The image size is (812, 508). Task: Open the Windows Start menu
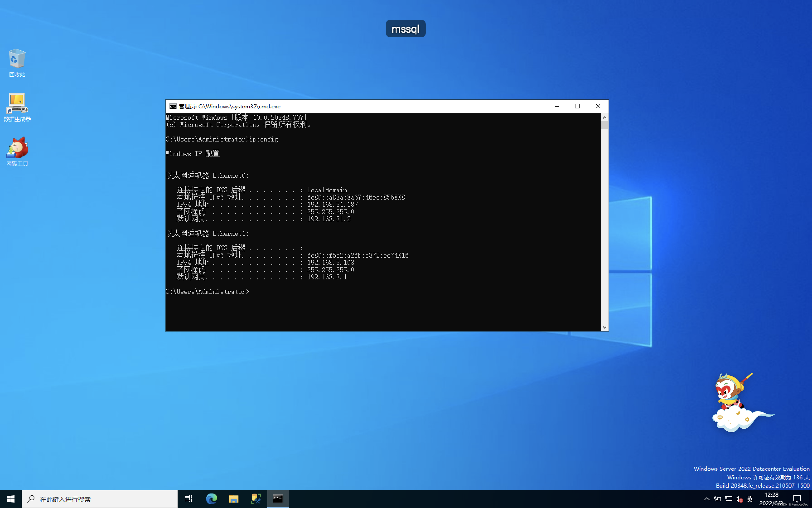[x=11, y=499]
